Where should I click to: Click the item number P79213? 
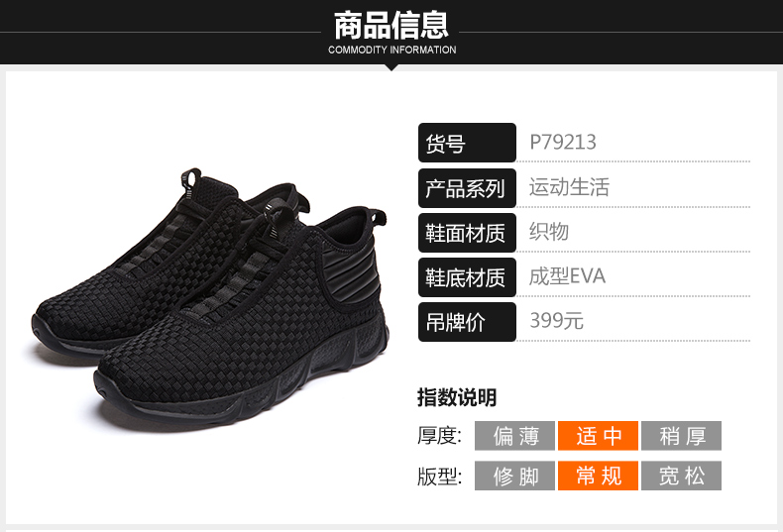[563, 143]
